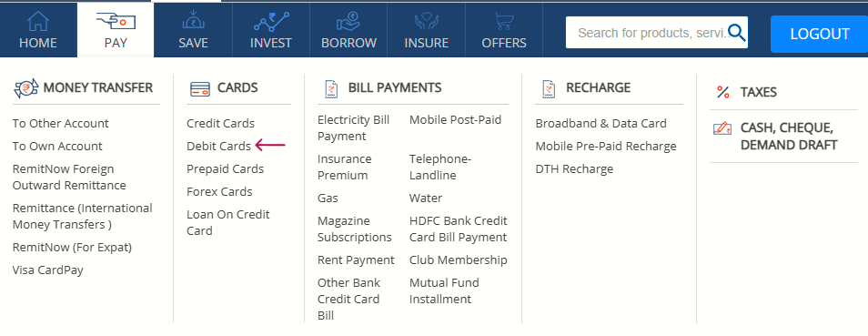Click the Insure hands-heart icon
This screenshot has height=336, width=868.
(x=426, y=22)
